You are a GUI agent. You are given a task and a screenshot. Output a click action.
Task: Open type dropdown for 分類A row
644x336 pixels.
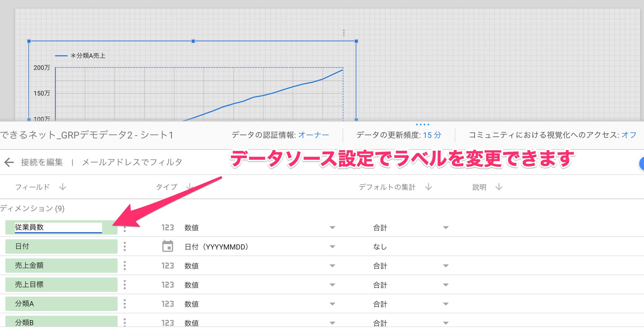[x=332, y=304]
